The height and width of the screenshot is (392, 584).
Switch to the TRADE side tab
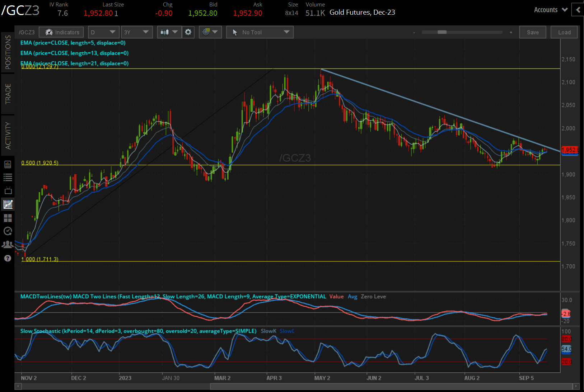click(8, 94)
